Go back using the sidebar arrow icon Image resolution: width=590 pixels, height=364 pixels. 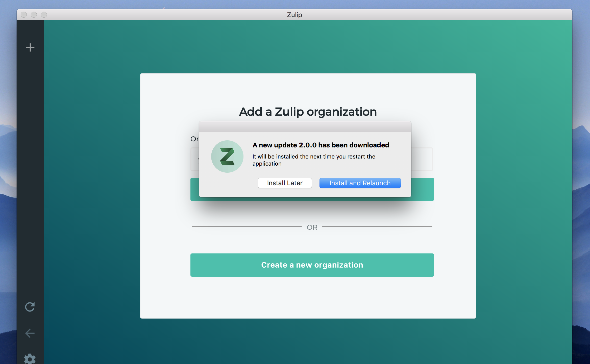click(30, 333)
